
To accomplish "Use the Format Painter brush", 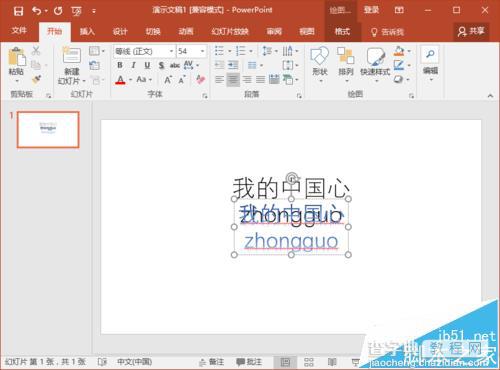I will click(x=36, y=79).
